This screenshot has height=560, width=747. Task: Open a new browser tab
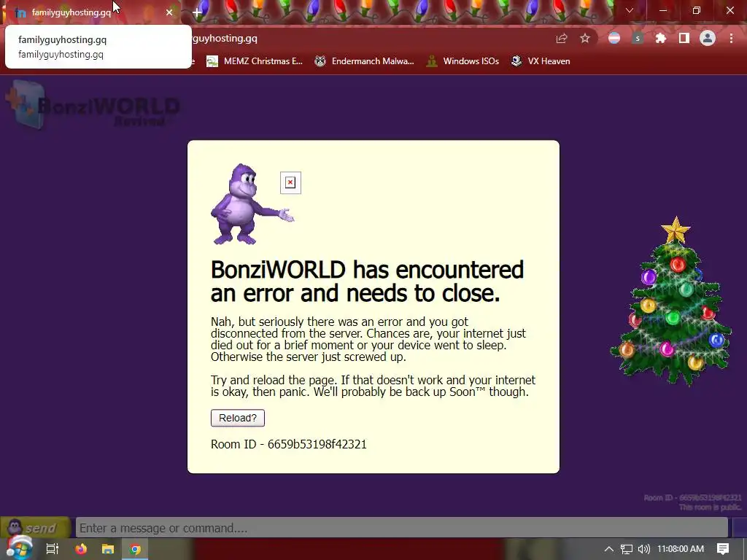tap(197, 13)
